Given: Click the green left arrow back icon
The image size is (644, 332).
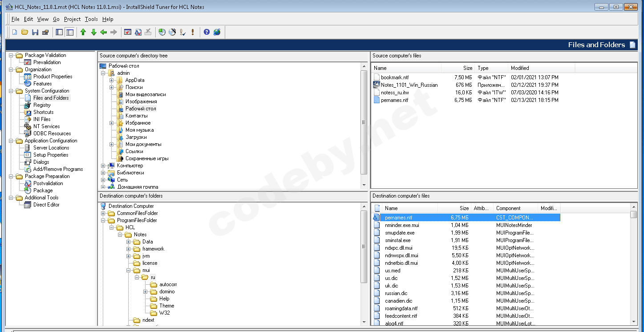Looking at the screenshot, I should (x=104, y=32).
